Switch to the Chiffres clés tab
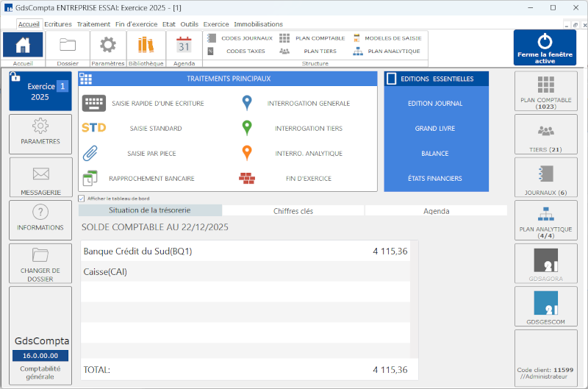This screenshot has height=389, width=588. [293, 210]
